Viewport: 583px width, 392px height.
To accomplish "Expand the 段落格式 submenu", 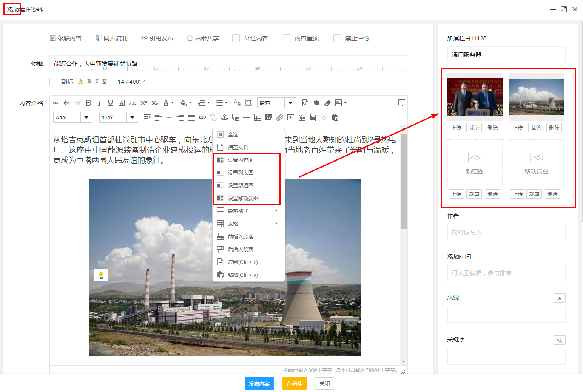I will point(248,211).
